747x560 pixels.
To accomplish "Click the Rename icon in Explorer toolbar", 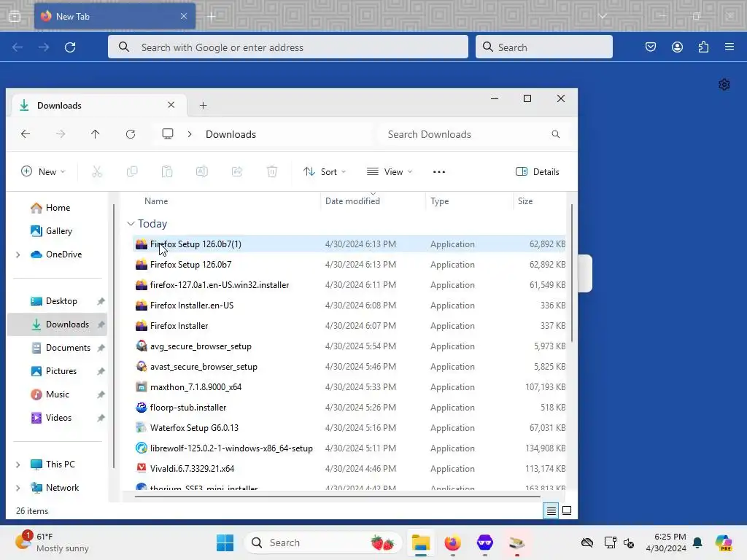I will (x=202, y=171).
